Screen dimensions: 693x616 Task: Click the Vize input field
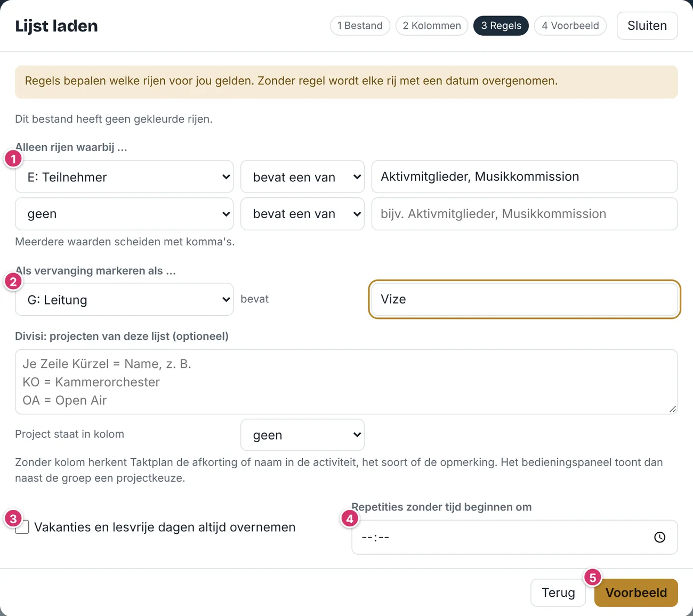pyautogui.click(x=525, y=299)
